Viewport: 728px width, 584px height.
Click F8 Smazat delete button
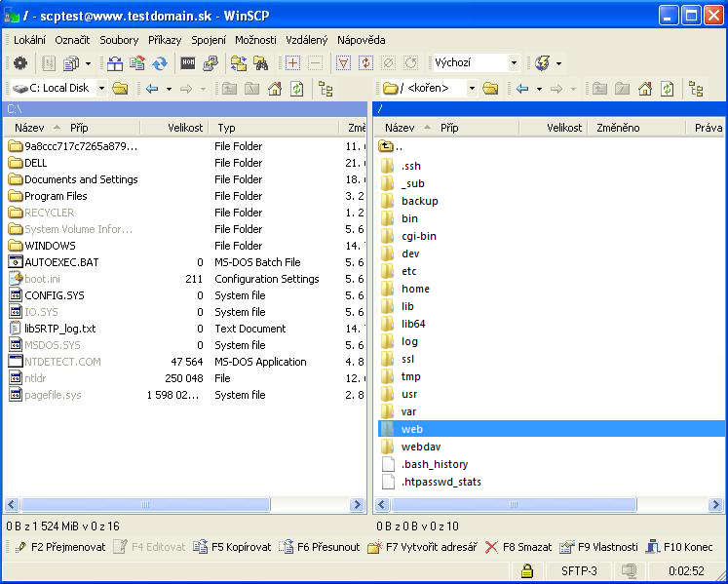tap(518, 547)
